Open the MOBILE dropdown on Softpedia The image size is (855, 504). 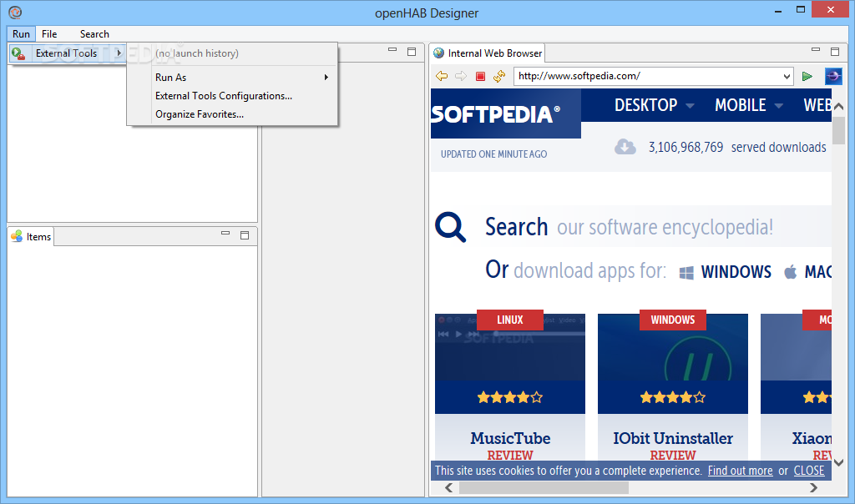pos(749,105)
